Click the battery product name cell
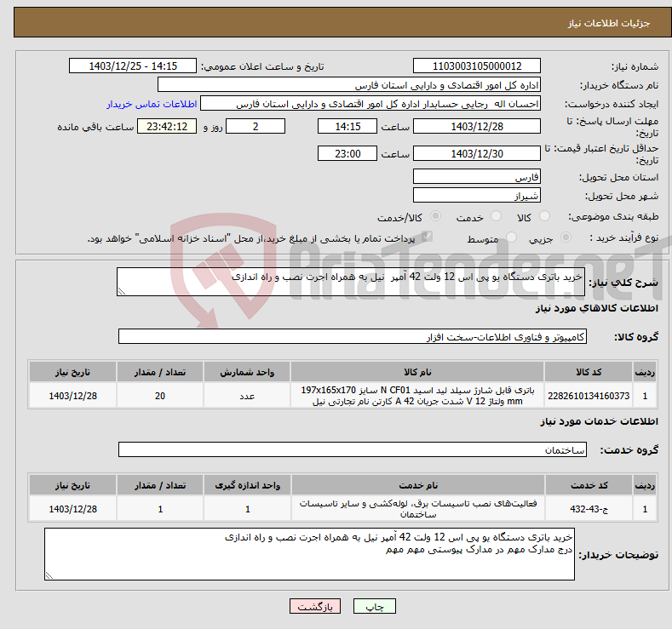The height and width of the screenshot is (629, 672). (417, 396)
